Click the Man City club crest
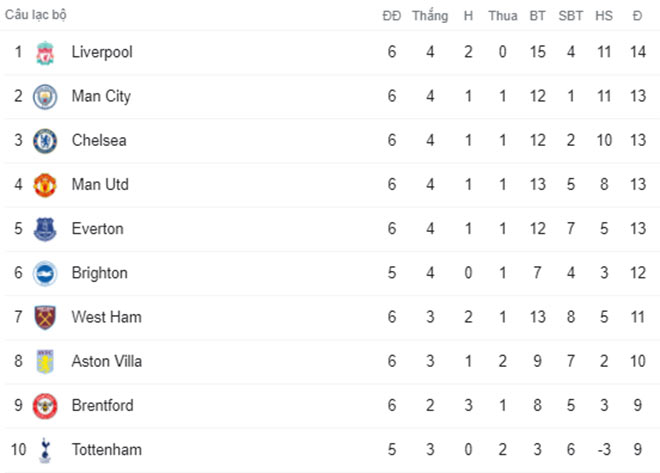The width and height of the screenshot is (660, 473). tap(45, 97)
